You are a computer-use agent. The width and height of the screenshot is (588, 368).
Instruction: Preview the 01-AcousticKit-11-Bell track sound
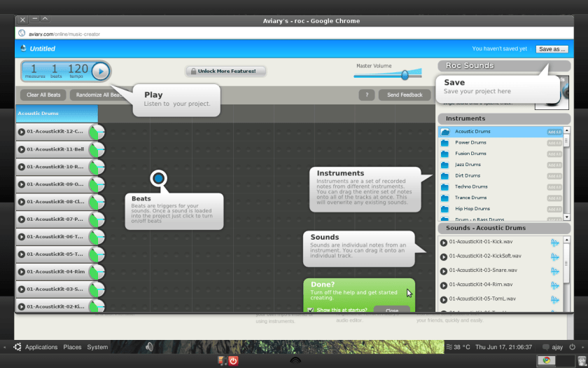[x=22, y=149]
